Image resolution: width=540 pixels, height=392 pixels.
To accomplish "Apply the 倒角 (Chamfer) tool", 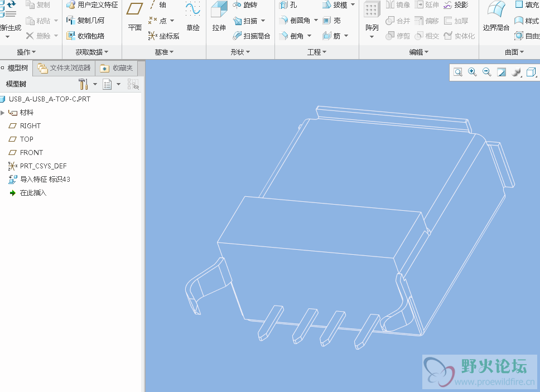I will 292,36.
